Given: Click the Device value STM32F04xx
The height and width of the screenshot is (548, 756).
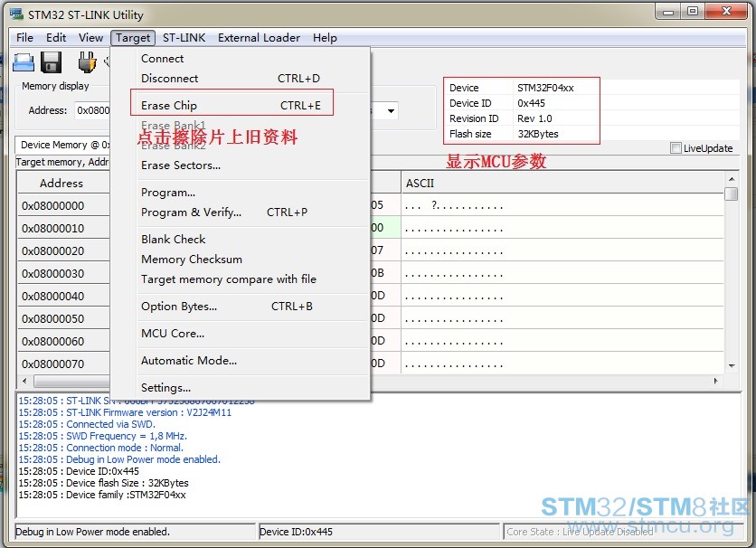Looking at the screenshot, I should click(545, 88).
